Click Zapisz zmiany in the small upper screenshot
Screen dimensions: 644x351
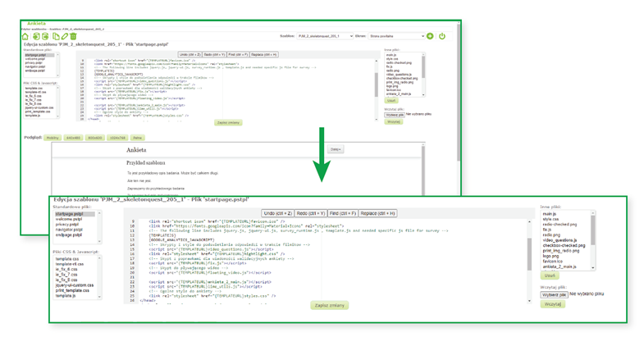coord(228,123)
